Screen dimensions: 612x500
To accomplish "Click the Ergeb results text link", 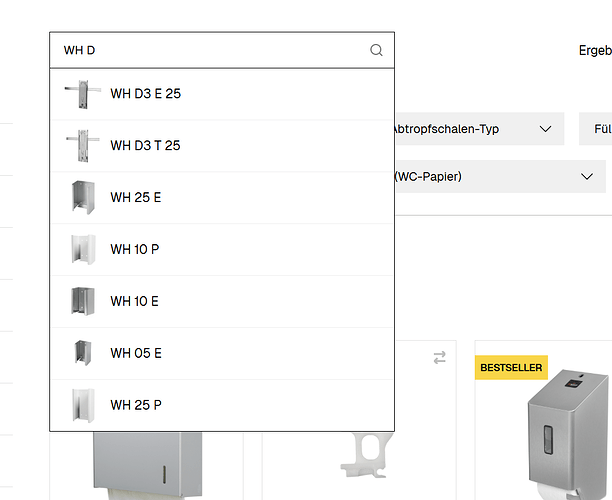I will click(x=595, y=50).
